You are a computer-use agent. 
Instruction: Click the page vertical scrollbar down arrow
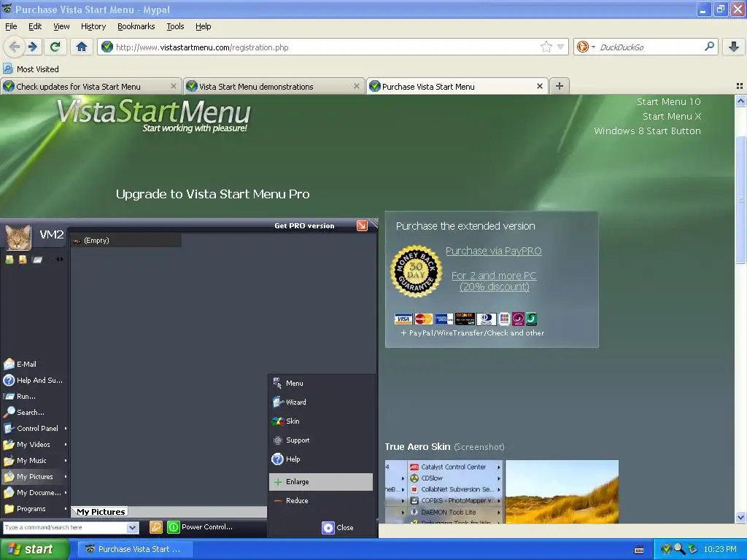coord(740,518)
